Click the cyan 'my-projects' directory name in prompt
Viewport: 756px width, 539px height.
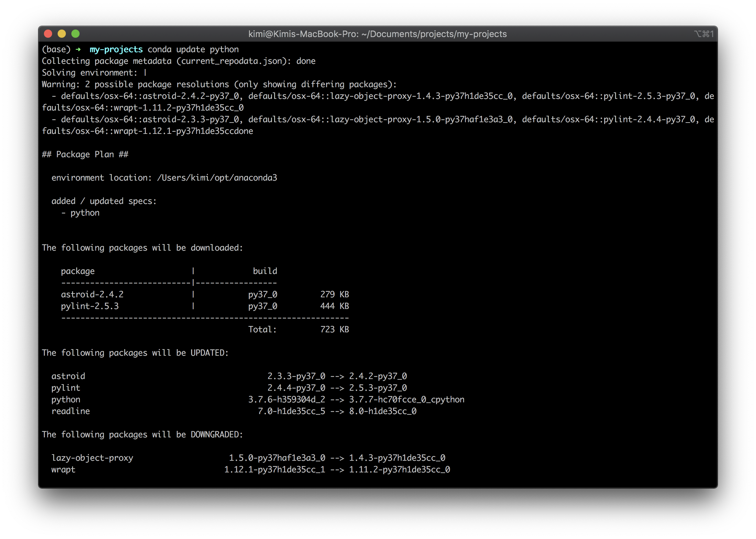(116, 50)
